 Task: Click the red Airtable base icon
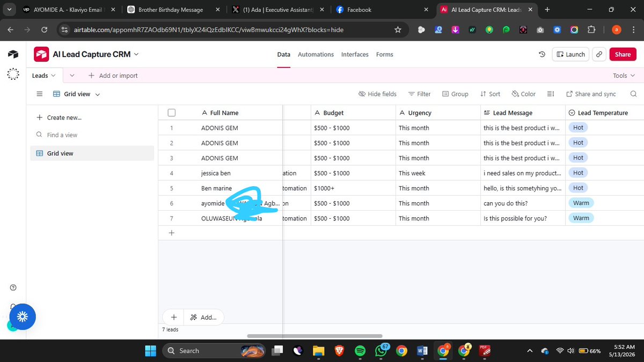[41, 54]
